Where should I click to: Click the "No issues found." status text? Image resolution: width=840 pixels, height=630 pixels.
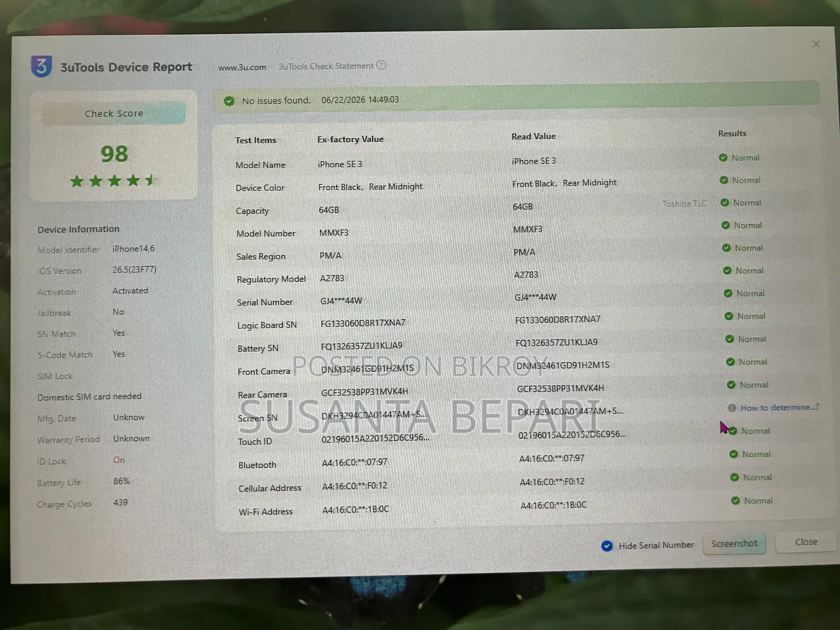(x=276, y=100)
